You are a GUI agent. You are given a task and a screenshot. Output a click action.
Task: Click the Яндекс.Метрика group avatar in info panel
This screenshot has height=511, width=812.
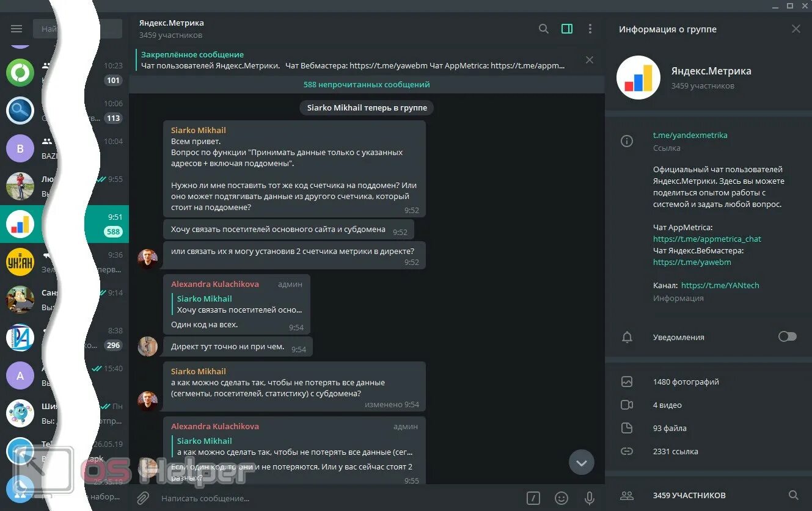[x=638, y=78]
